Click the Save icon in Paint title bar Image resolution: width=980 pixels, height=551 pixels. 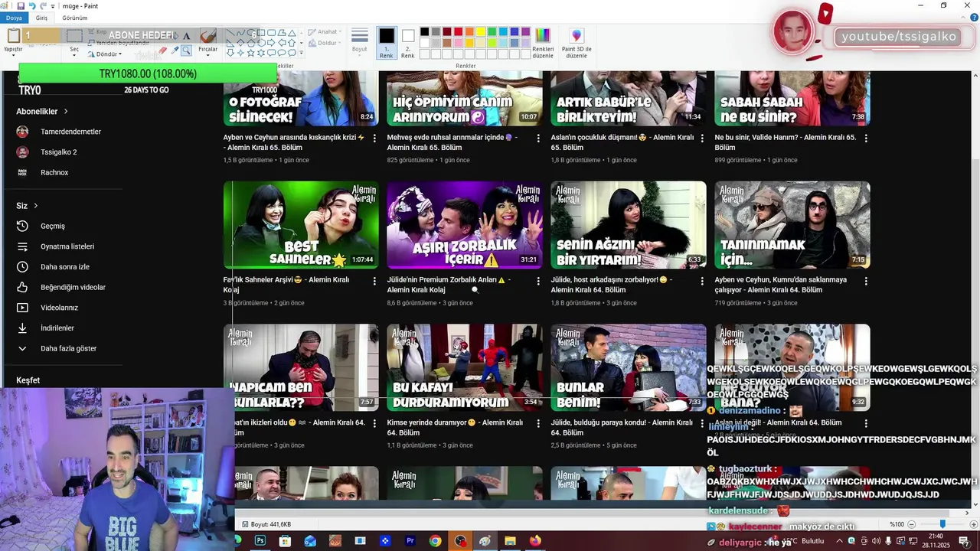pos(21,6)
